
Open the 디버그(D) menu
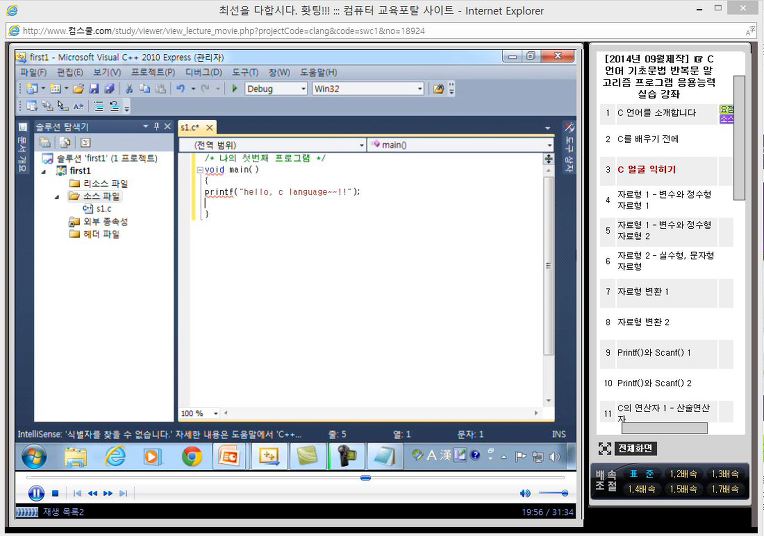[x=204, y=72]
